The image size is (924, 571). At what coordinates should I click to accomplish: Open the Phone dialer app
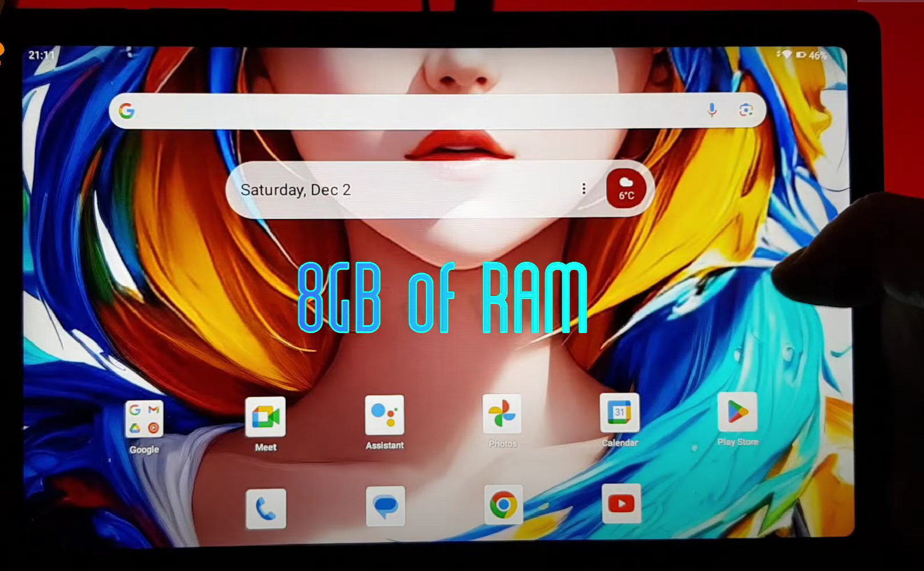tap(266, 508)
